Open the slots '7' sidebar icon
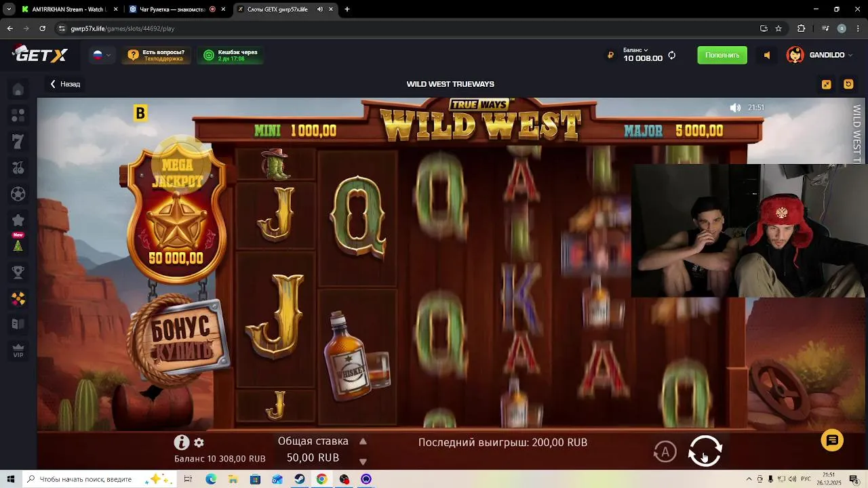 point(18,142)
